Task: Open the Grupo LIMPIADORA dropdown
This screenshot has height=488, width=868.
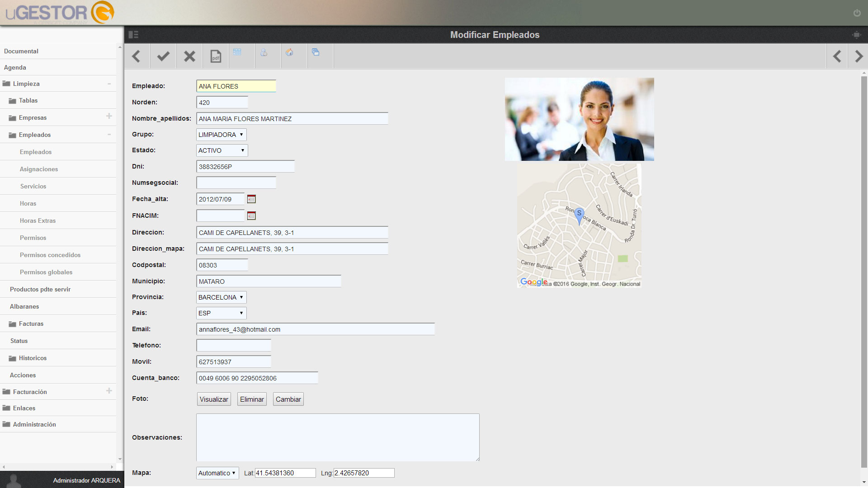Action: tap(222, 135)
